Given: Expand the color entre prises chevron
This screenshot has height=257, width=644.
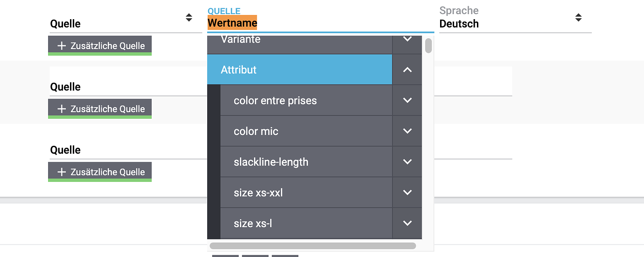Looking at the screenshot, I should coord(407,100).
